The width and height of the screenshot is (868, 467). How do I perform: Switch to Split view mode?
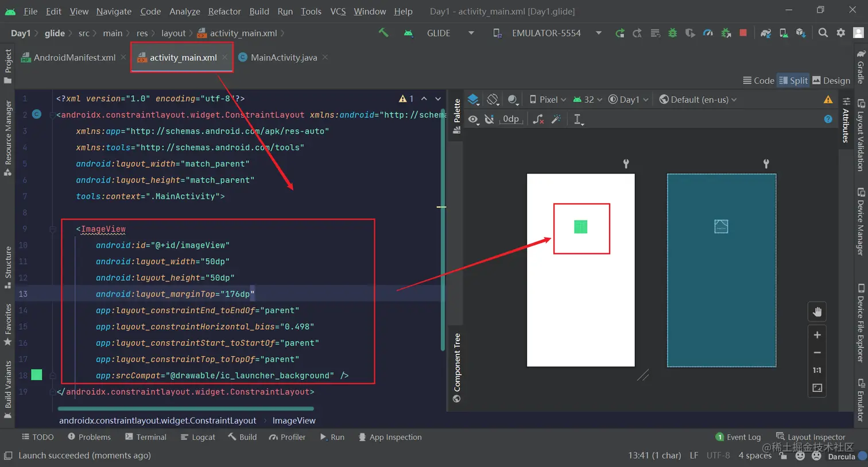tap(793, 80)
